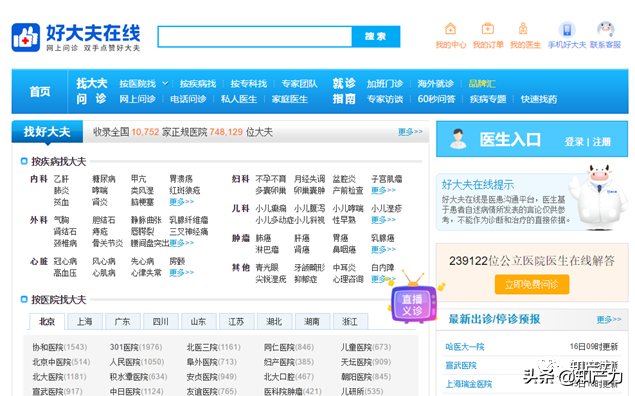Image resolution: width=635 pixels, height=396 pixels.
Task: Go to 首页 in navigation bar
Action: click(40, 92)
